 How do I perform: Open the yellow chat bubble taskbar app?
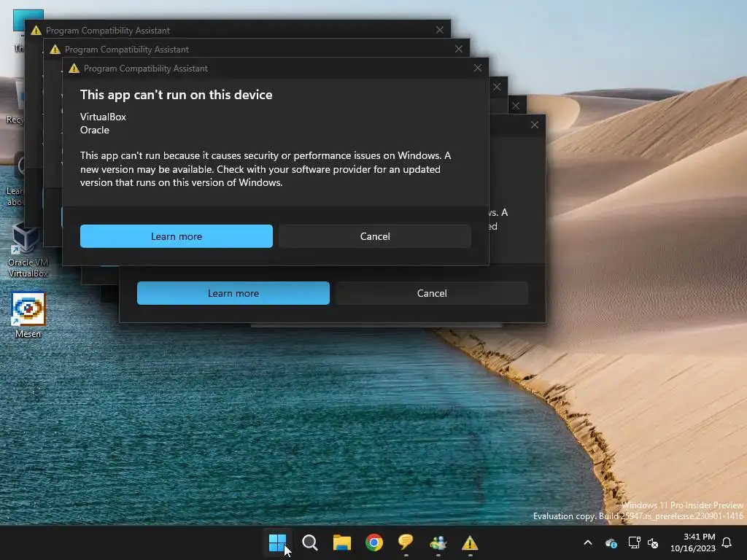pos(406,542)
